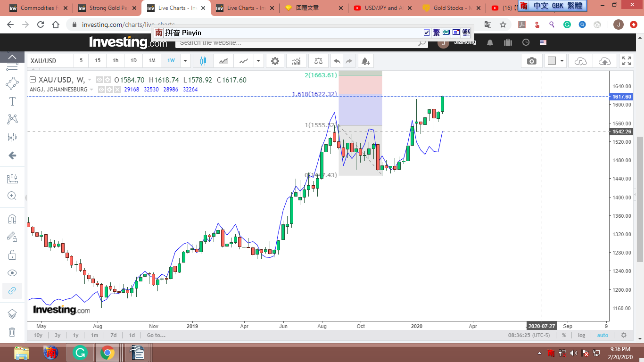644x362 pixels.
Task: Switch to USD/JPY YouTube tab
Action: click(382, 8)
